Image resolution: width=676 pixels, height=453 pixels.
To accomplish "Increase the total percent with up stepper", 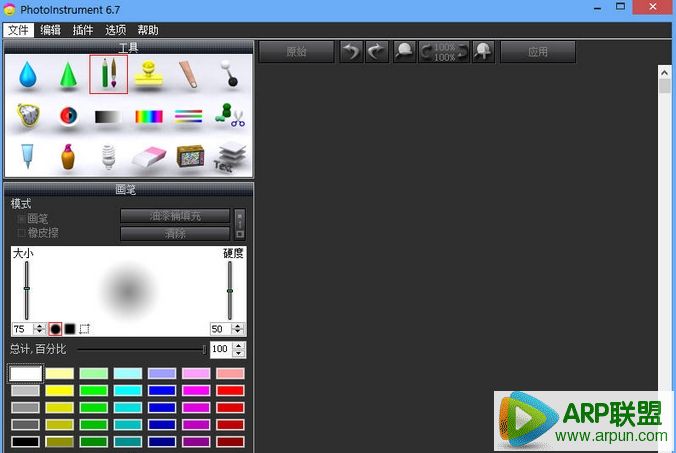I will pos(239,346).
